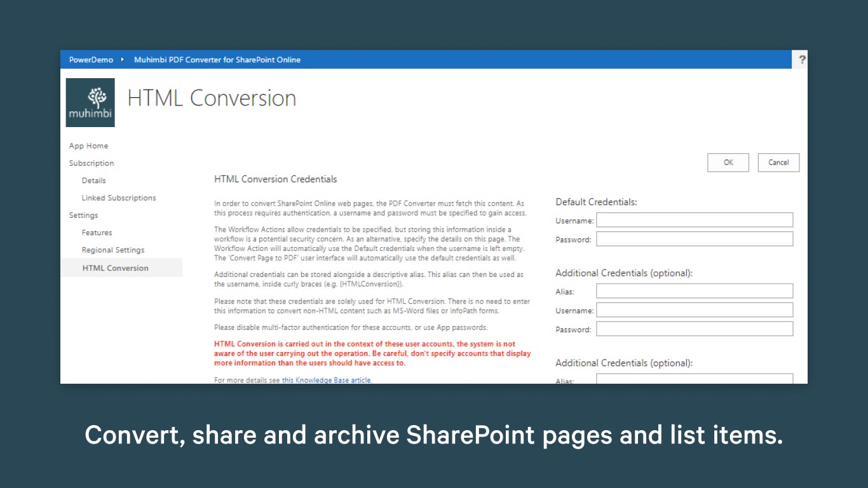868x488 pixels.
Task: Click the red HTML Conversion warning text
Action: coord(372,353)
